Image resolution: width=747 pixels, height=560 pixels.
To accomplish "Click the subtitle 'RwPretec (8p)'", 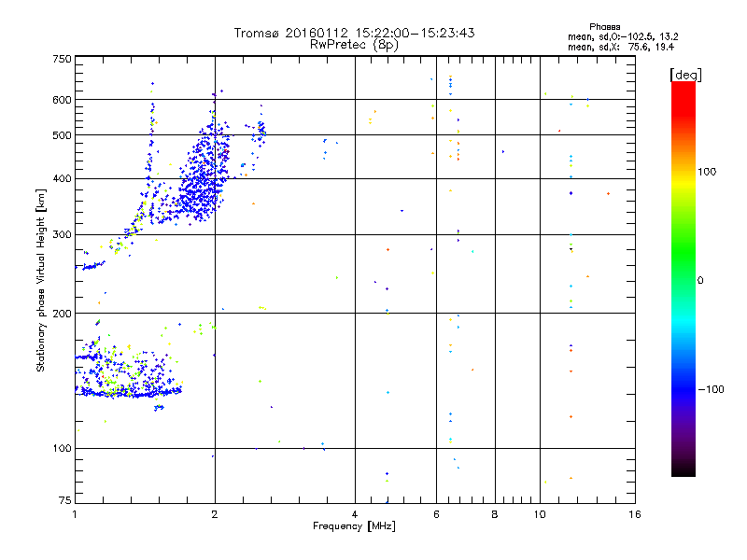I will (x=354, y=45).
